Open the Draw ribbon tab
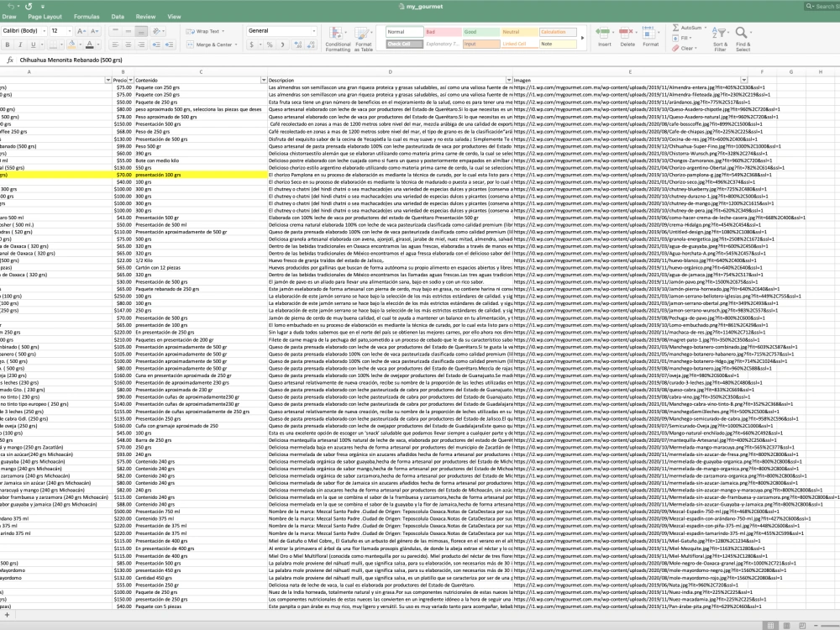This screenshot has height=630, width=840. 9,17
